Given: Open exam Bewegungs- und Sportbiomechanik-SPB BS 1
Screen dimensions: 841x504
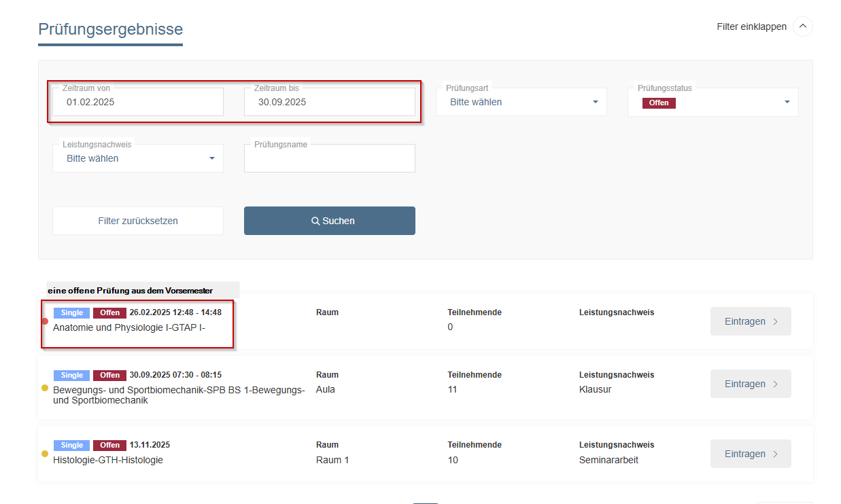Looking at the screenshot, I should click(179, 395).
